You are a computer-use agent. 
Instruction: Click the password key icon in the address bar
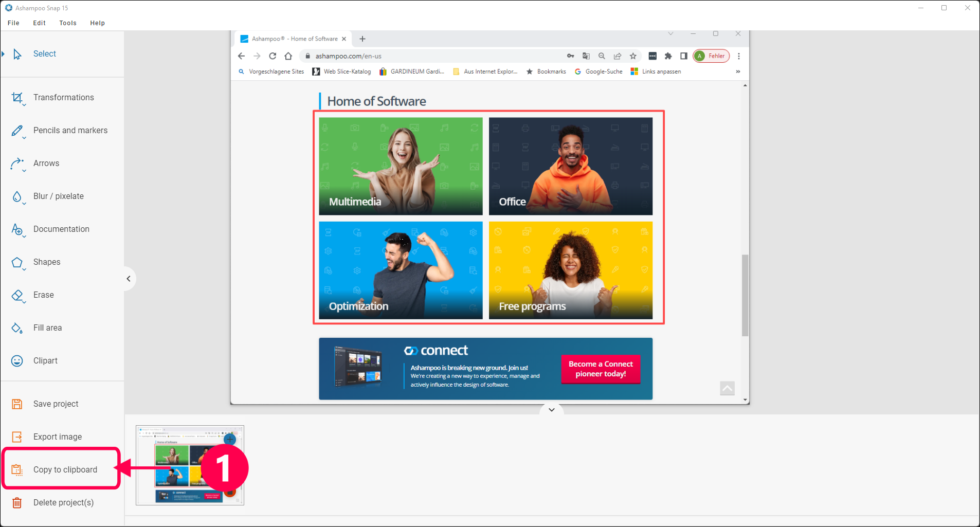[x=571, y=56]
